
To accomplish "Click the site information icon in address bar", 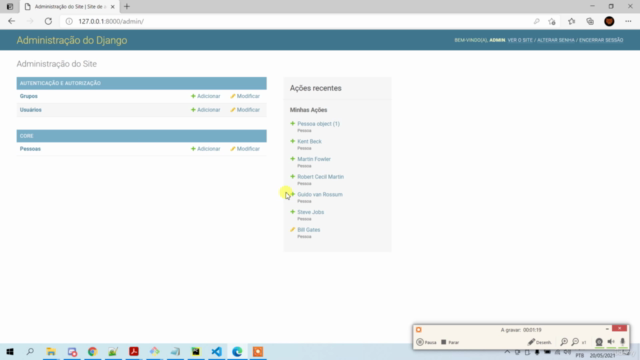I will pyautogui.click(x=69, y=21).
